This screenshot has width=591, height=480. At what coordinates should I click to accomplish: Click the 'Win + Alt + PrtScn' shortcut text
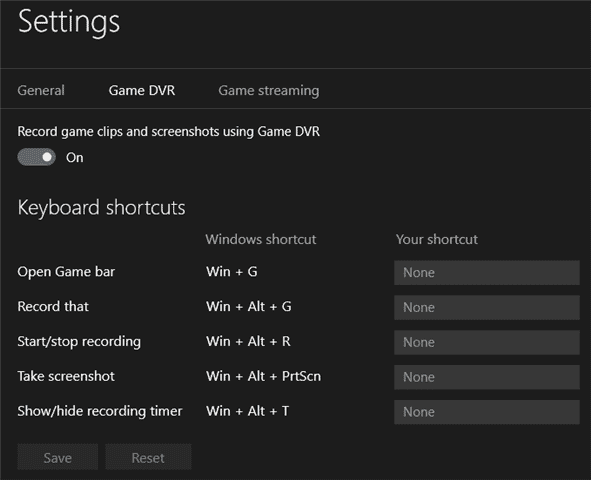tap(263, 376)
